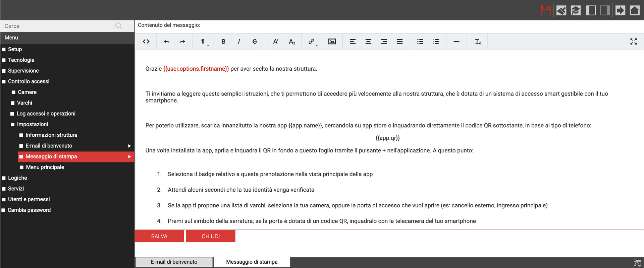The image size is (644, 268).
Task: Expand arrow next to Messaggio di stampa
Action: tap(129, 156)
